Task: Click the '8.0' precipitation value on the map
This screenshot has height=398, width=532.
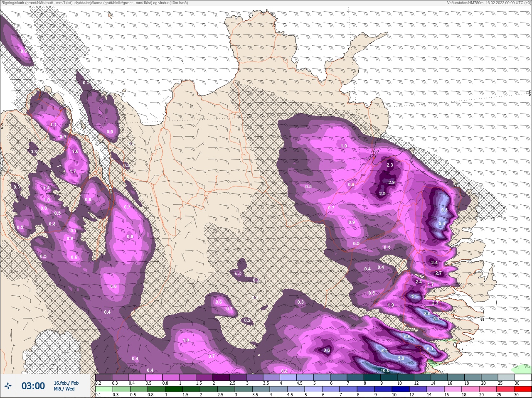Action: pos(427,314)
